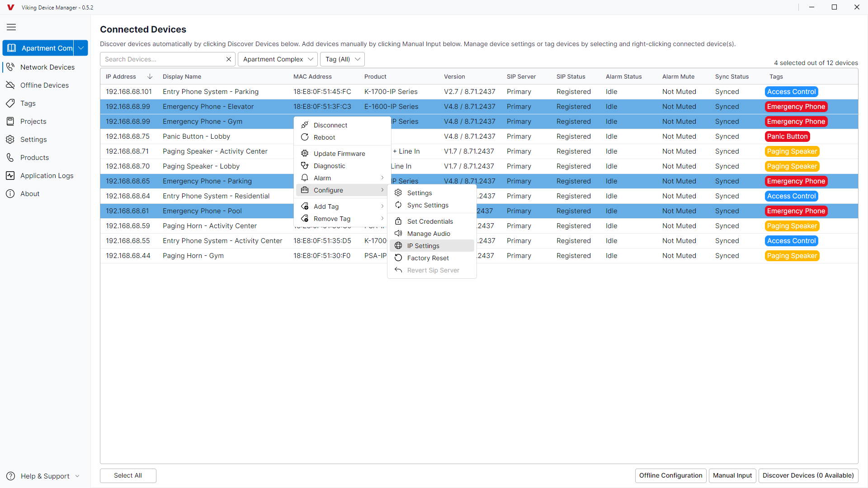
Task: Clear search with the X icon
Action: tap(229, 59)
